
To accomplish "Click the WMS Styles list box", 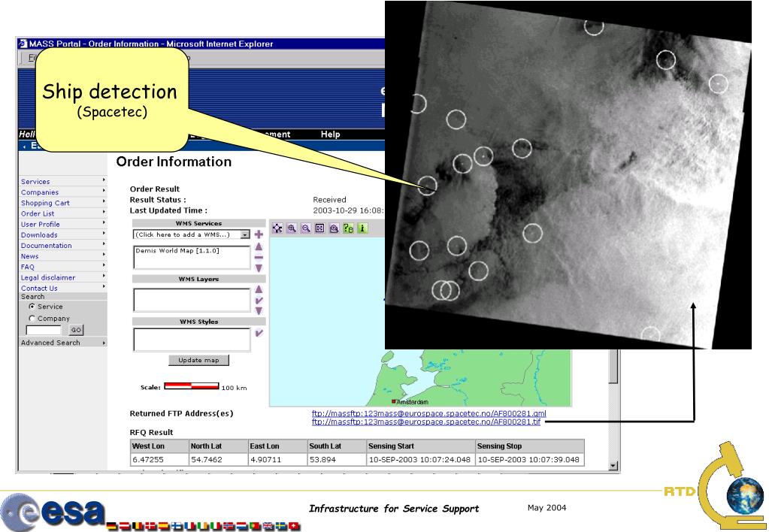I will tap(192, 340).
